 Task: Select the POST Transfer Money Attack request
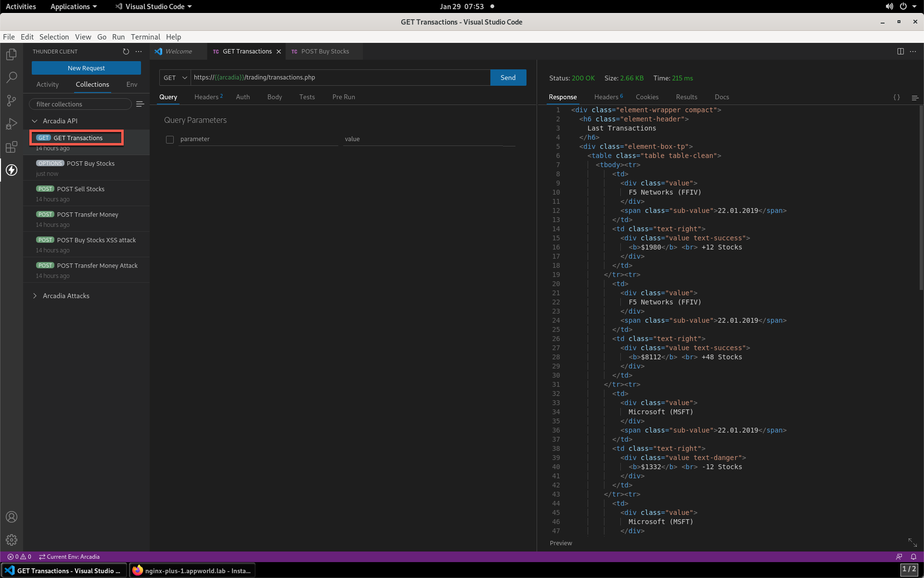87,270
